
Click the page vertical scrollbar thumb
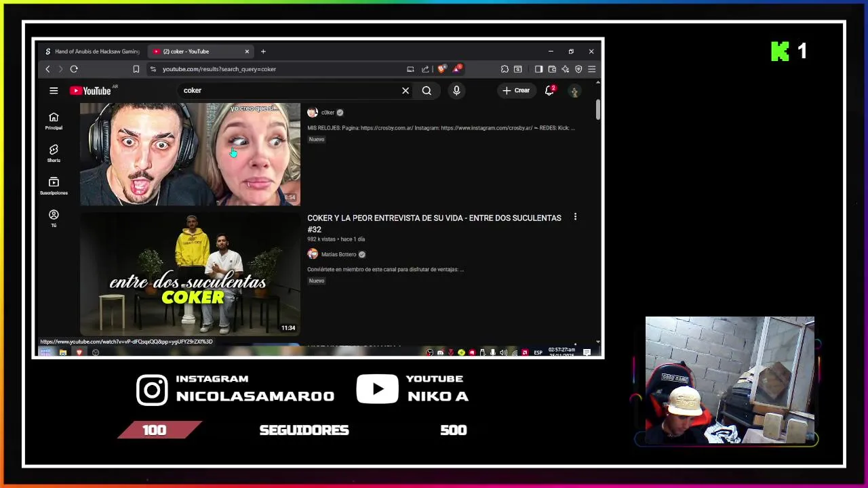(598, 110)
